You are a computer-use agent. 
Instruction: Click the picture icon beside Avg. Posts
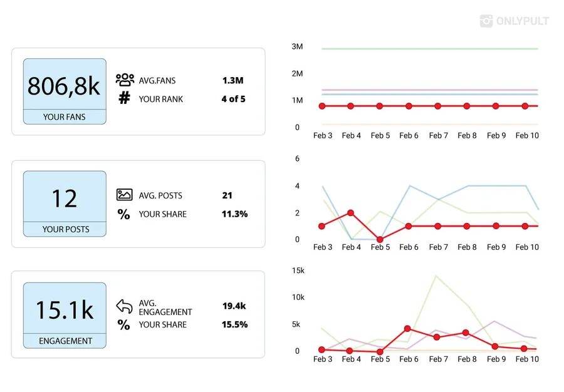124,195
